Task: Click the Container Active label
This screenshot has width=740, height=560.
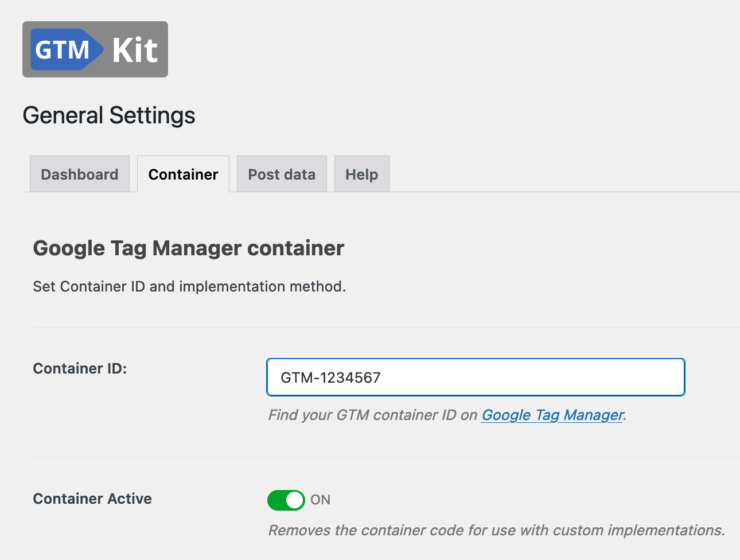Action: pos(92,499)
